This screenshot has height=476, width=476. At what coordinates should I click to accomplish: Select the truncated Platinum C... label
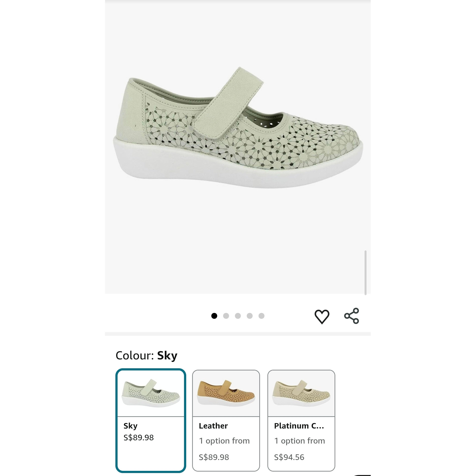299,426
